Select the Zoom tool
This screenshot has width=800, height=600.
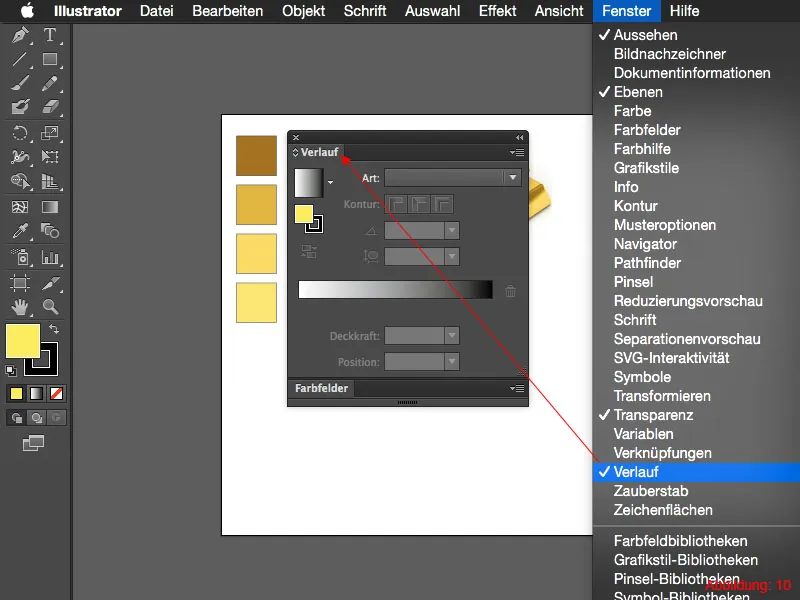click(x=50, y=307)
